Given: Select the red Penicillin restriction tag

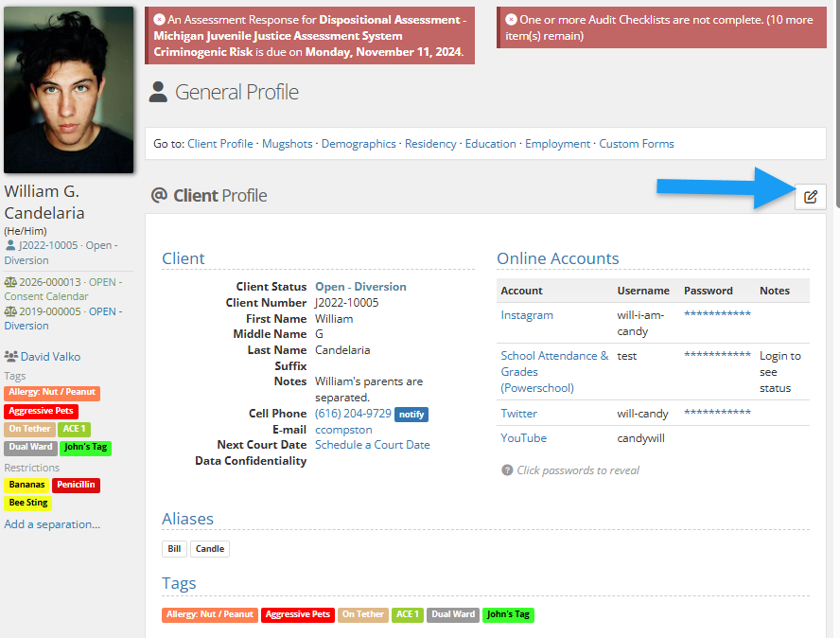Looking at the screenshot, I should (76, 485).
